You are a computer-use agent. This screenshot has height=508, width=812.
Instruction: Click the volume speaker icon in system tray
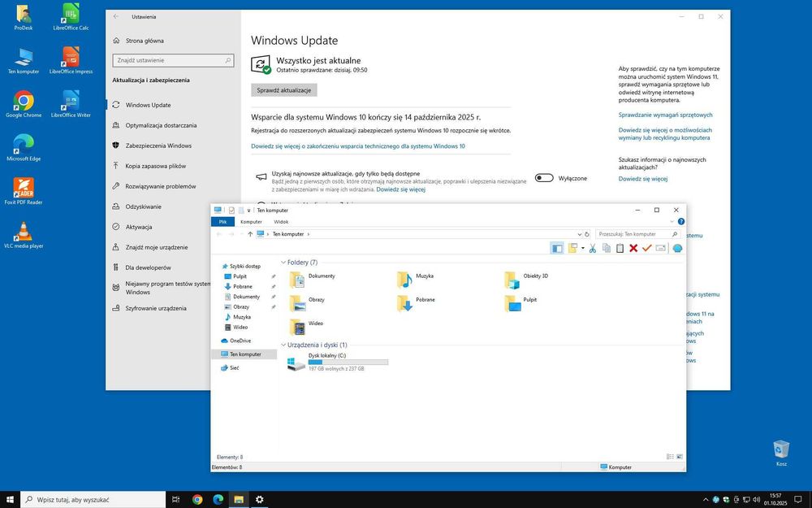point(756,500)
